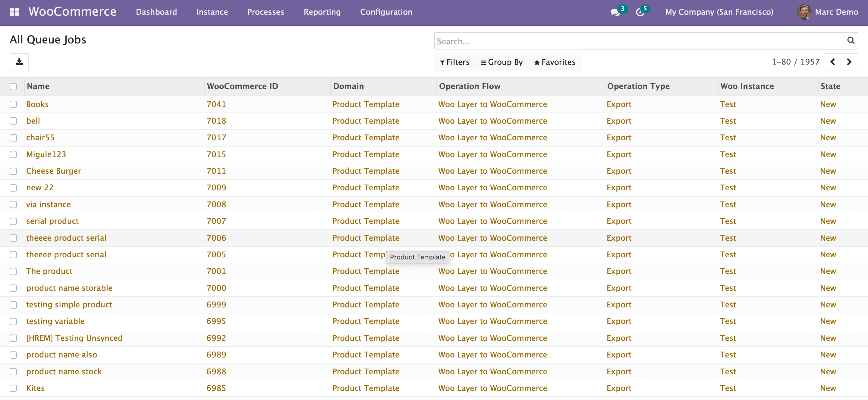The image size is (868, 400).
Task: Open the chair55 queue job record
Action: [x=40, y=138]
